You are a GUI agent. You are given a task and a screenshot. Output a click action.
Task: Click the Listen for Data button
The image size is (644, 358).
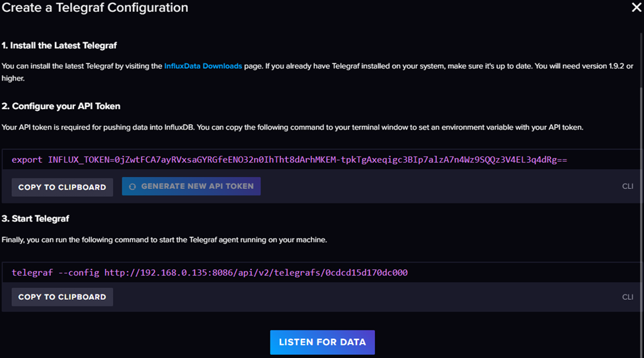point(323,342)
